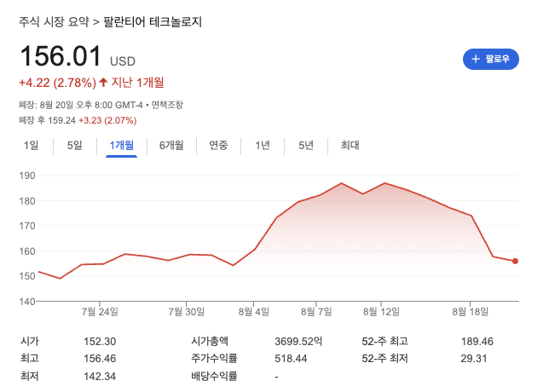Switch to the 6개월 range tab
The image size is (549, 392).
(x=171, y=145)
